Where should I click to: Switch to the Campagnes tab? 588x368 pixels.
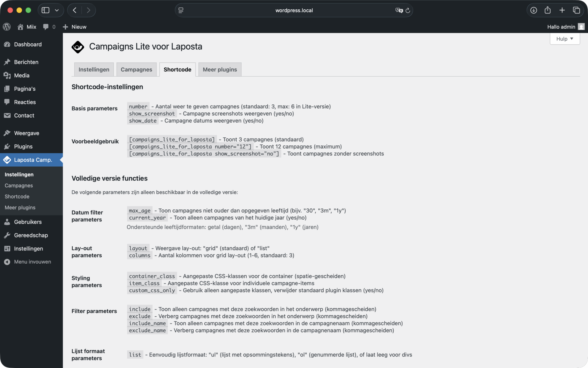click(x=136, y=69)
